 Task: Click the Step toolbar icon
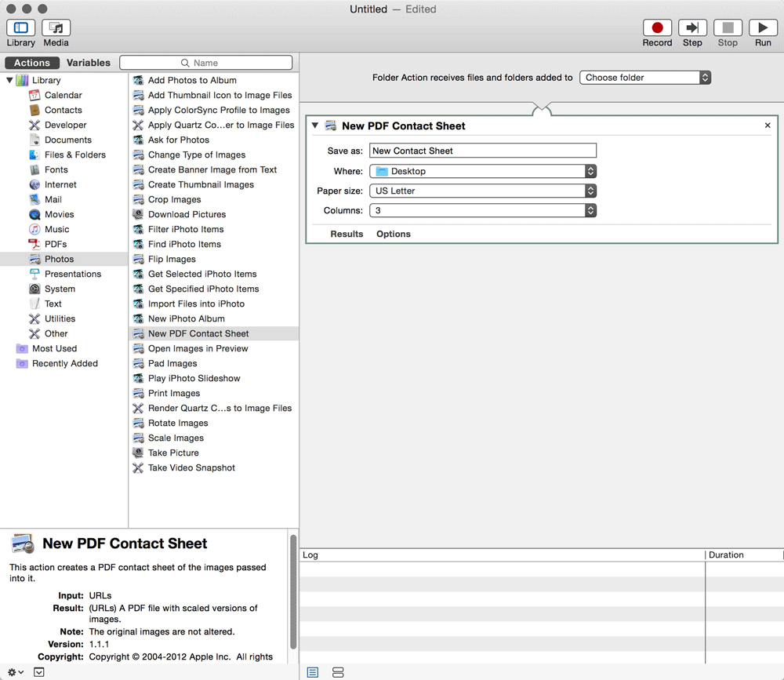tap(692, 27)
